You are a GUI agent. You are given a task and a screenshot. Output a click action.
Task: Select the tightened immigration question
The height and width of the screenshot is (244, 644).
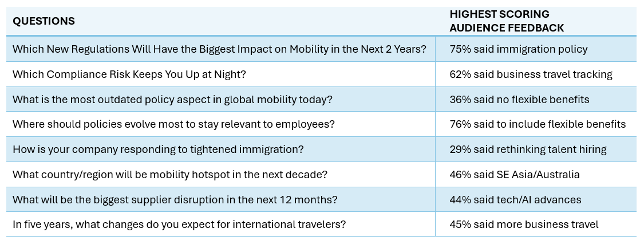[x=158, y=149]
